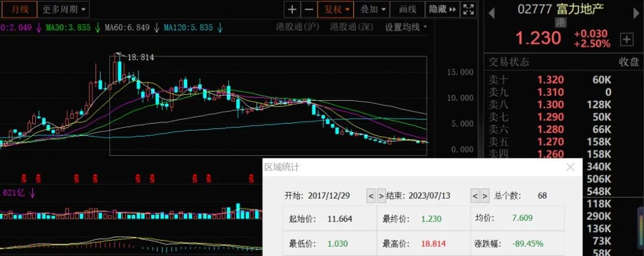Open the 设置均线 menu
This screenshot has width=644, height=256.
coord(406,27)
